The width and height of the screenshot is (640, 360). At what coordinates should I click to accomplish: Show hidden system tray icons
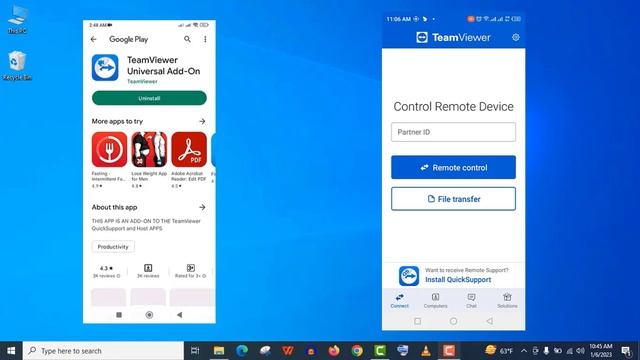tap(524, 351)
